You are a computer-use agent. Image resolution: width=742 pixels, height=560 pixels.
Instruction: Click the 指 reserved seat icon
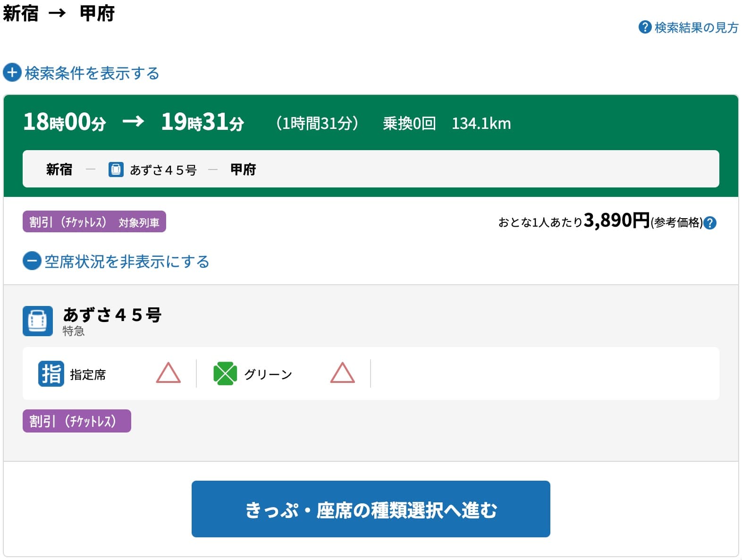tap(51, 373)
